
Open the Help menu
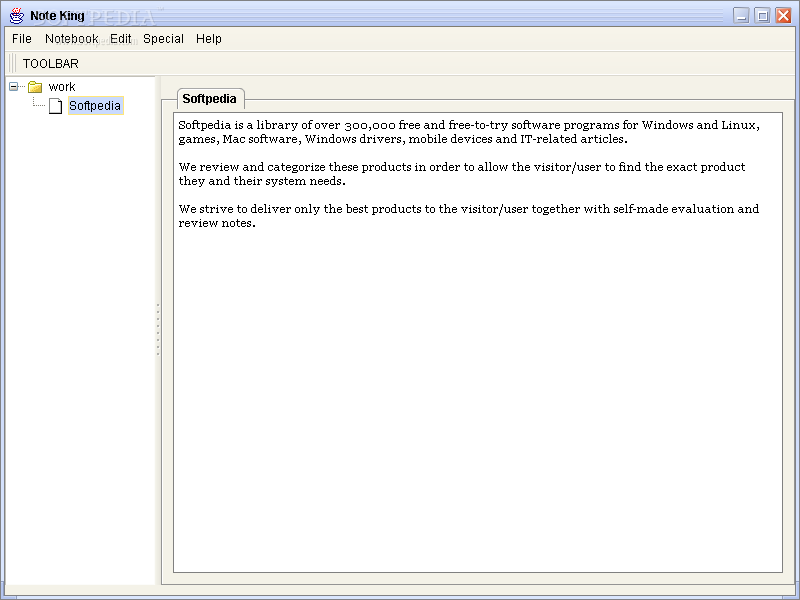click(209, 39)
